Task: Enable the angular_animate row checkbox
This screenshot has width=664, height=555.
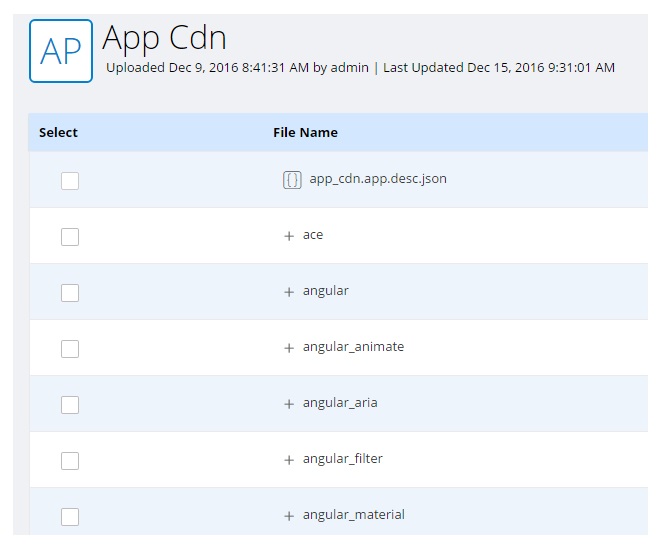Action: tap(70, 348)
